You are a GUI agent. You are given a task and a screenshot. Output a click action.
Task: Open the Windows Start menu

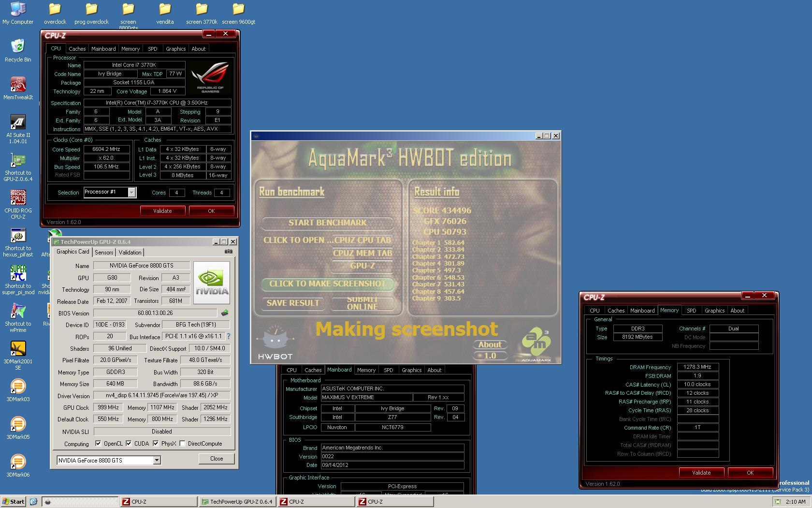click(13, 502)
